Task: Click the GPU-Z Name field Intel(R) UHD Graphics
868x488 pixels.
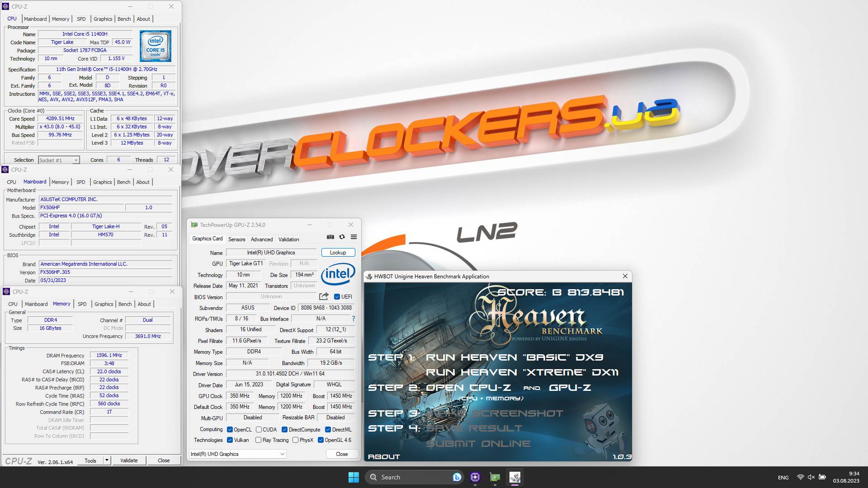Action: (271, 253)
